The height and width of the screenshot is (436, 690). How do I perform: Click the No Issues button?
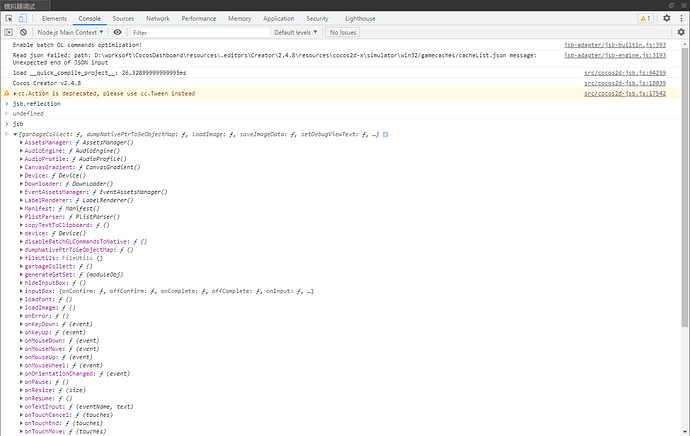click(x=343, y=32)
